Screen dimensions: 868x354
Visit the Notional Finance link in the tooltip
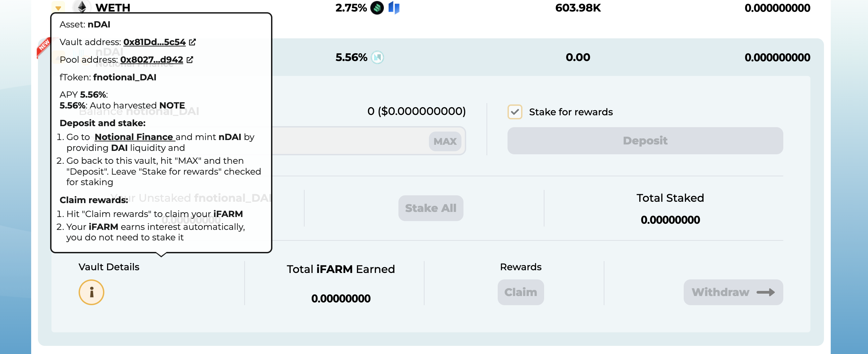pos(134,137)
